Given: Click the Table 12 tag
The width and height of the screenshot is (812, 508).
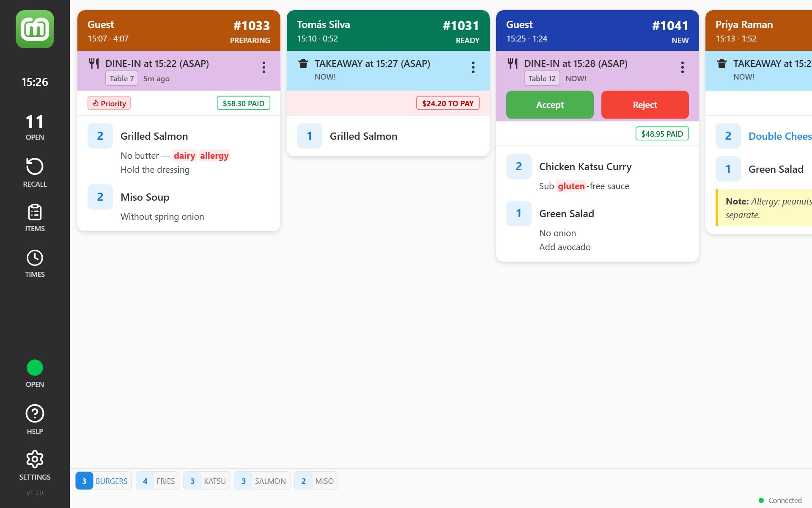Looking at the screenshot, I should (x=542, y=78).
